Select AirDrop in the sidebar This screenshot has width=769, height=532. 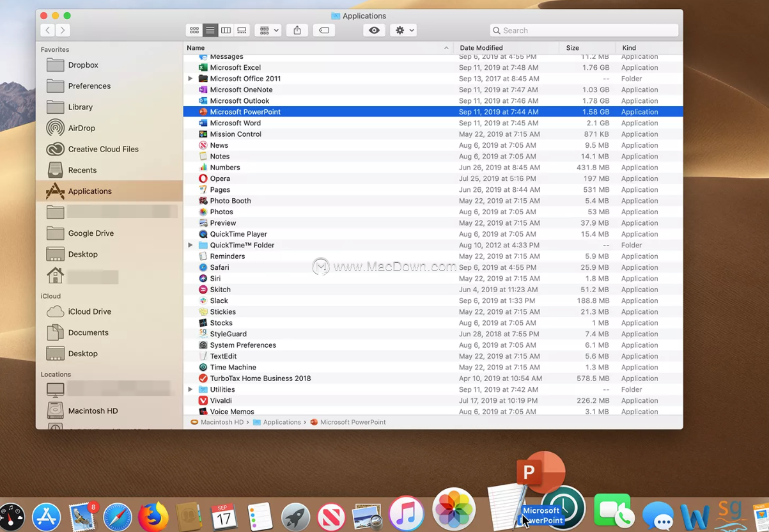pos(81,128)
